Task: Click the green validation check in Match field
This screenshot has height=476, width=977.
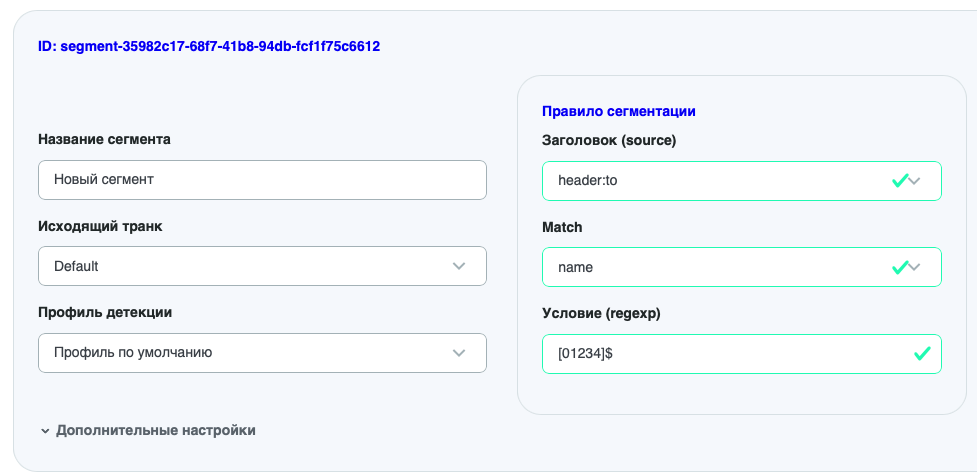Action: [x=900, y=267]
